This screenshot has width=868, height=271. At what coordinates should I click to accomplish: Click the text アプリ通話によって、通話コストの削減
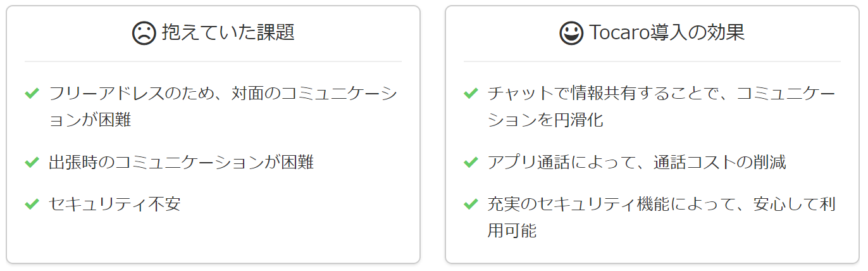pyautogui.click(x=636, y=163)
